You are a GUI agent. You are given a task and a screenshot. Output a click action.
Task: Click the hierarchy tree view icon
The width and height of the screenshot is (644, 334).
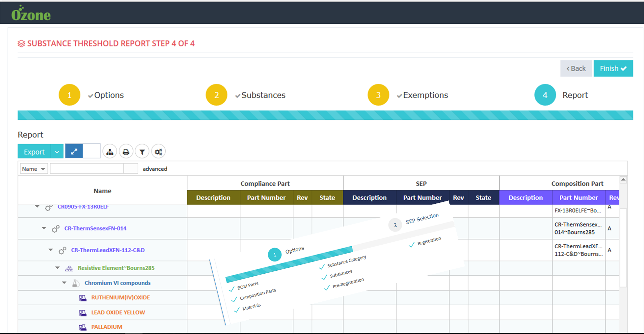pos(110,152)
